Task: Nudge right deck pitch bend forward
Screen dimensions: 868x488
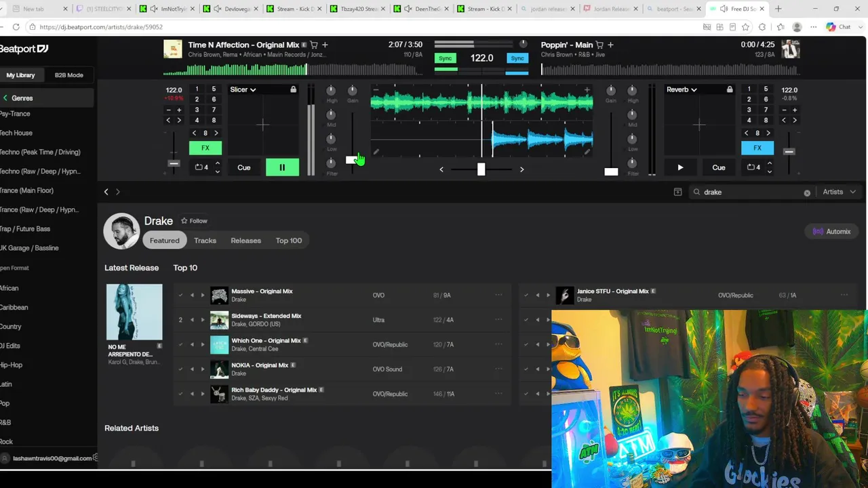Action: tap(795, 121)
